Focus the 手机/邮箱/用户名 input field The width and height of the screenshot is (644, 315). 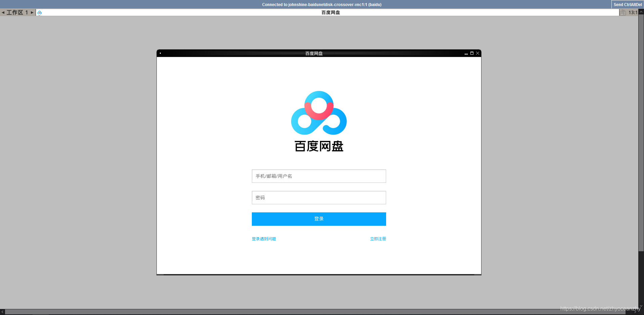(319, 176)
